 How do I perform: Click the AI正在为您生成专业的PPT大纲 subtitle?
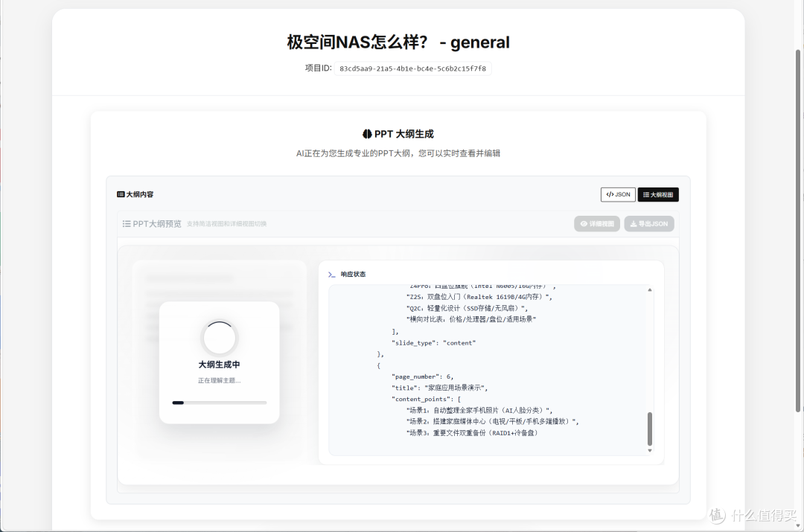(398, 153)
